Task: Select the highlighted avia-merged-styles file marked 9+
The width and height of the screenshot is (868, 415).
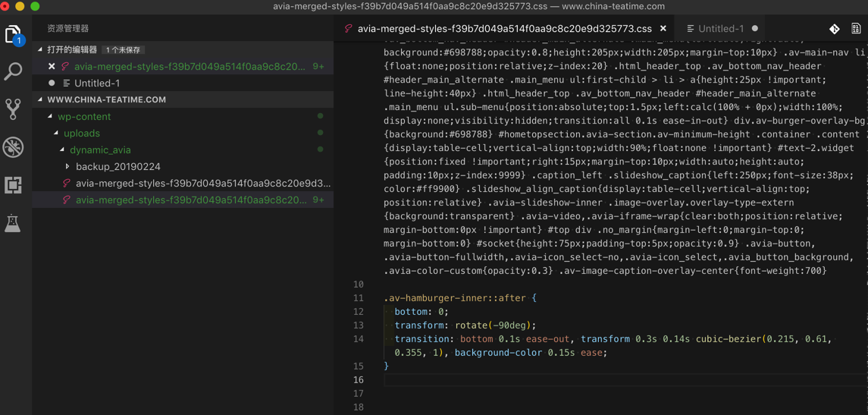Action: click(x=183, y=200)
